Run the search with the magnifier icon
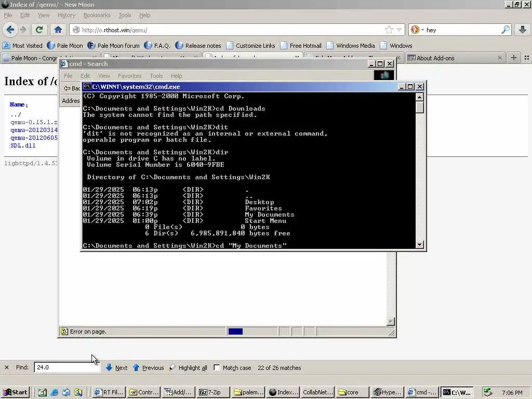Screen dimensions: 532x399 [505, 30]
